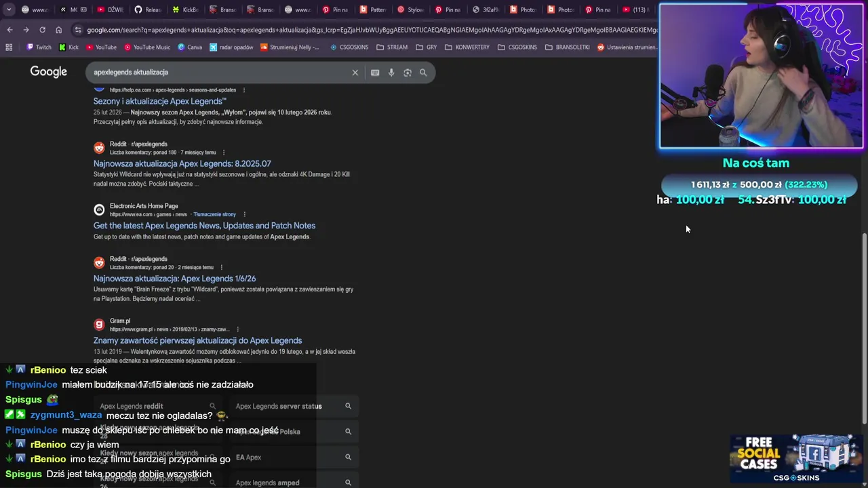Screen dimensions: 868x488
Task: Open the YouTube bookmark
Action: coord(100,47)
